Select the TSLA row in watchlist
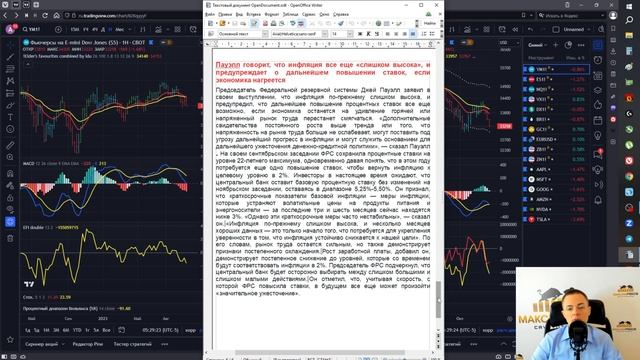This screenshot has height=360, width=640. (x=556, y=219)
